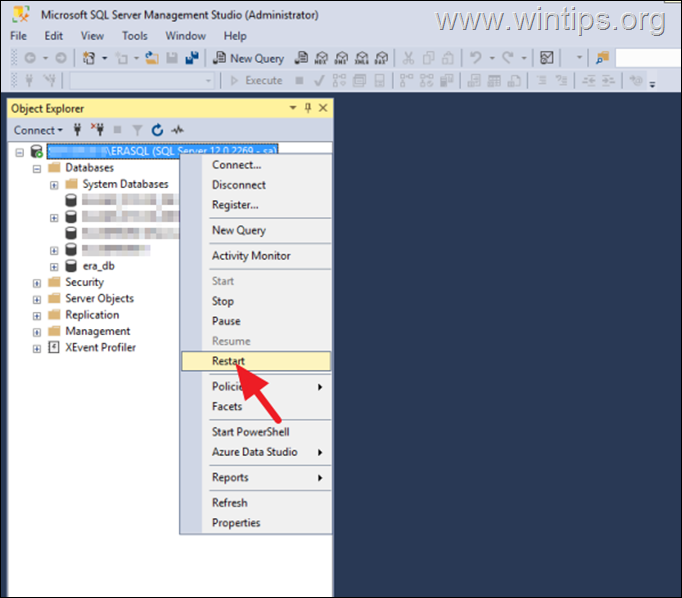Screen dimensions: 682x598
Task: Click the Save All icon
Action: 192,58
